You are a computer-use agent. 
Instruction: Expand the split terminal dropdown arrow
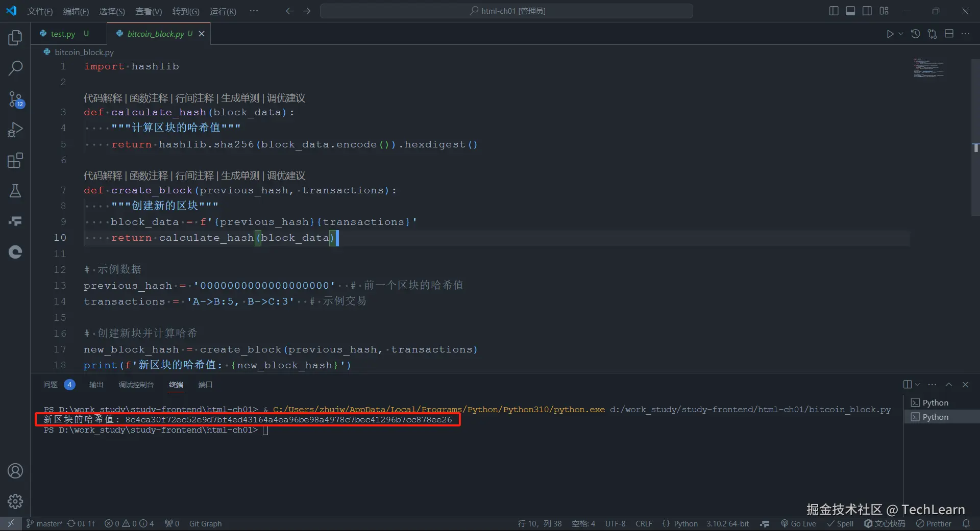(917, 385)
